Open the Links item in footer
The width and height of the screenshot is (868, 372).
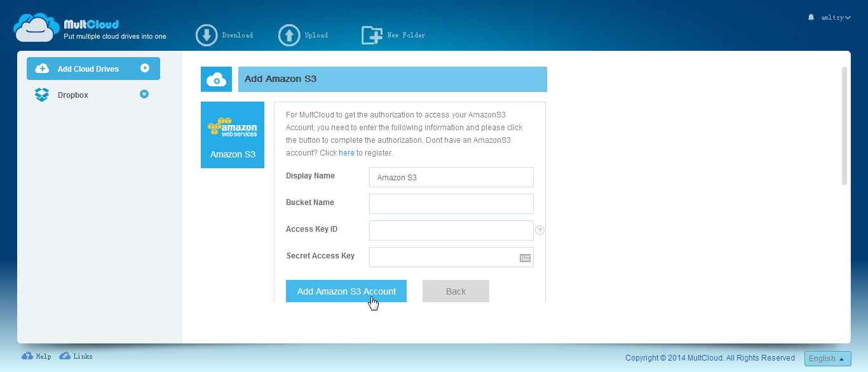[x=76, y=357]
